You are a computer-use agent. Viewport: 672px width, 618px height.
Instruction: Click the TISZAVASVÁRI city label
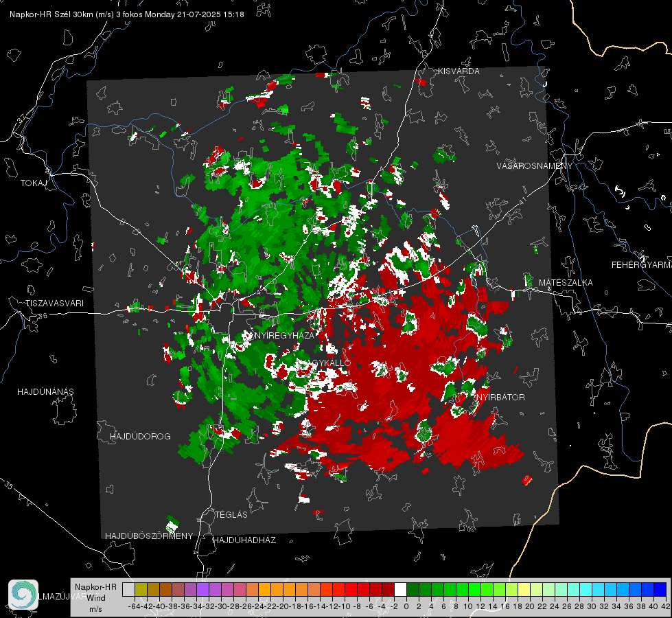point(54,304)
